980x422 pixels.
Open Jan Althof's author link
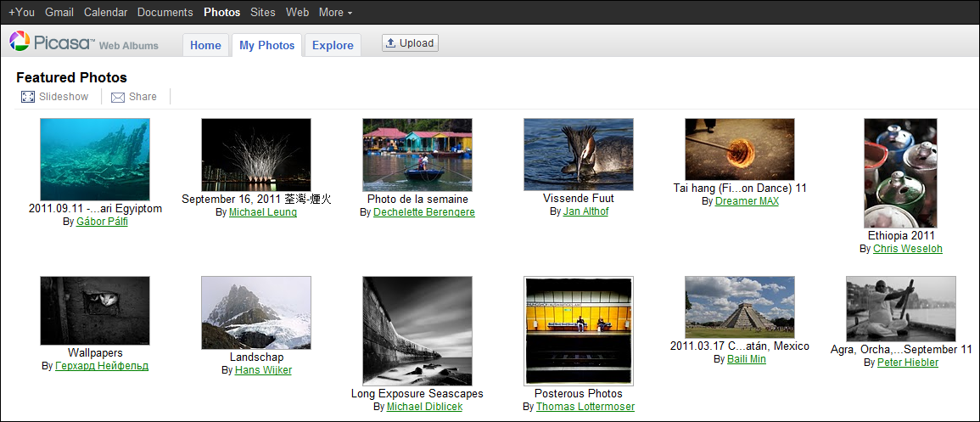585,211
